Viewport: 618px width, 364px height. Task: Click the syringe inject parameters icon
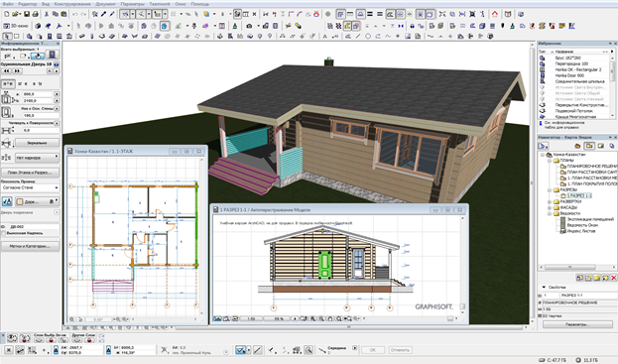point(112,14)
